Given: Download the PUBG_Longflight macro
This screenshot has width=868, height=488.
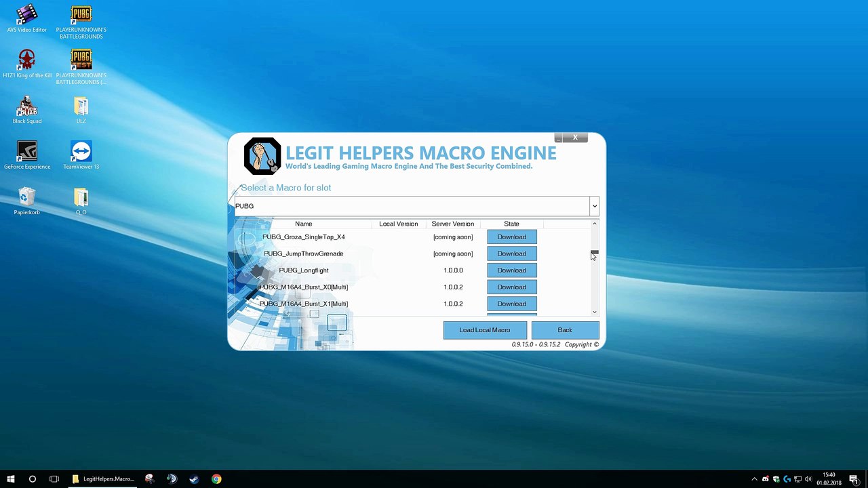Looking at the screenshot, I should (512, 270).
